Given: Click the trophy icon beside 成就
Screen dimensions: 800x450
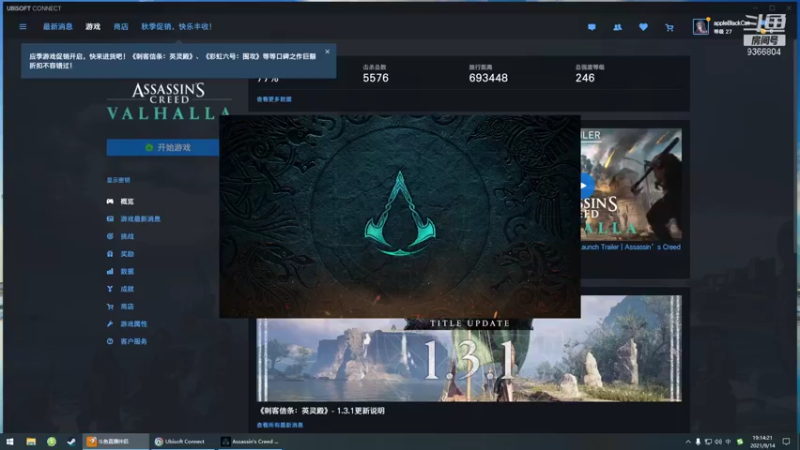Looking at the screenshot, I should coord(110,289).
